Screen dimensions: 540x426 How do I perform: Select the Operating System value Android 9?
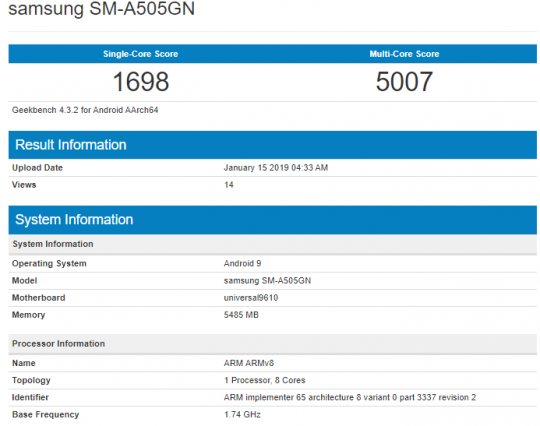coord(242,263)
